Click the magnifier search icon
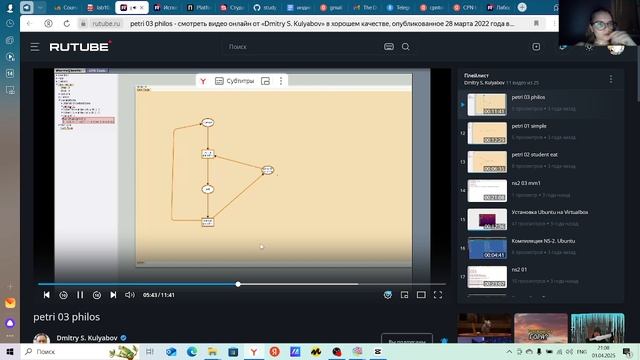Viewport: 640px width, 360px height. 405,47
